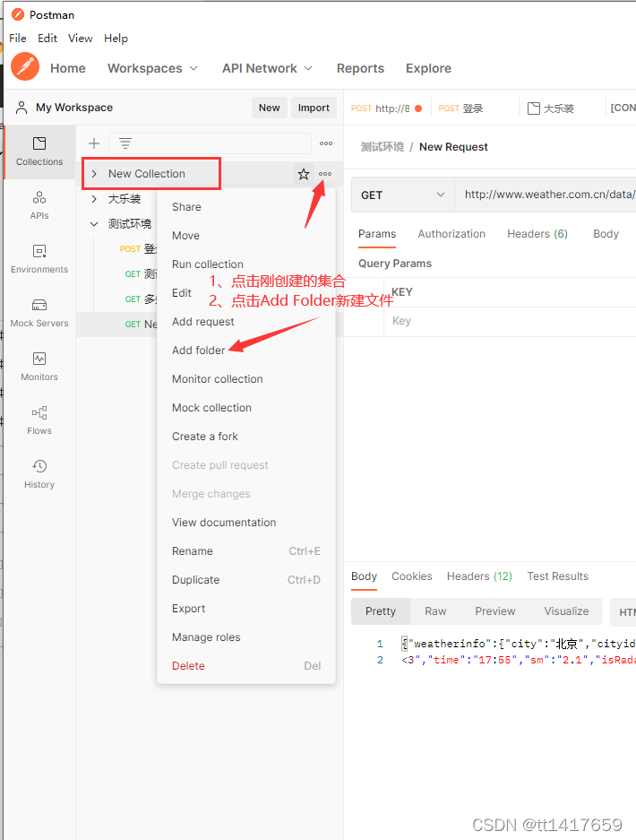Switch response view to Visualize
Image resolution: width=636 pixels, height=840 pixels.
click(x=566, y=611)
